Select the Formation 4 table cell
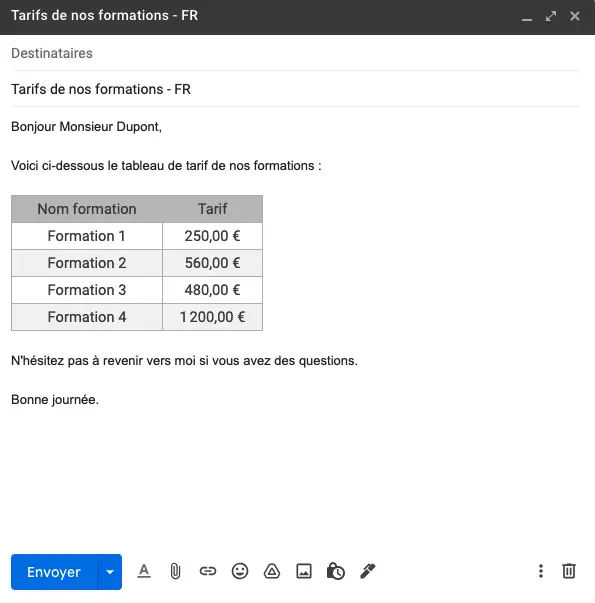The image size is (595, 603). [x=87, y=317]
